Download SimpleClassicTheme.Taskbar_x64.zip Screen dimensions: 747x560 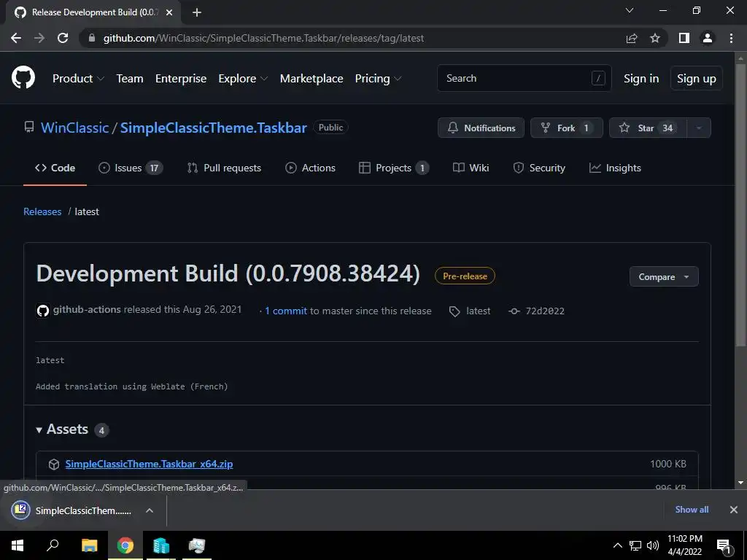point(149,464)
